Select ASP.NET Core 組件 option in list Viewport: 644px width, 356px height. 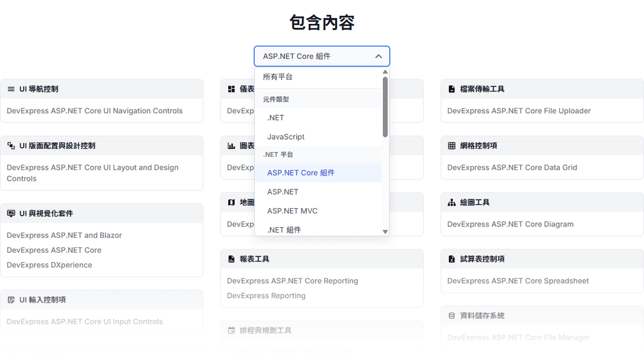[318, 173]
